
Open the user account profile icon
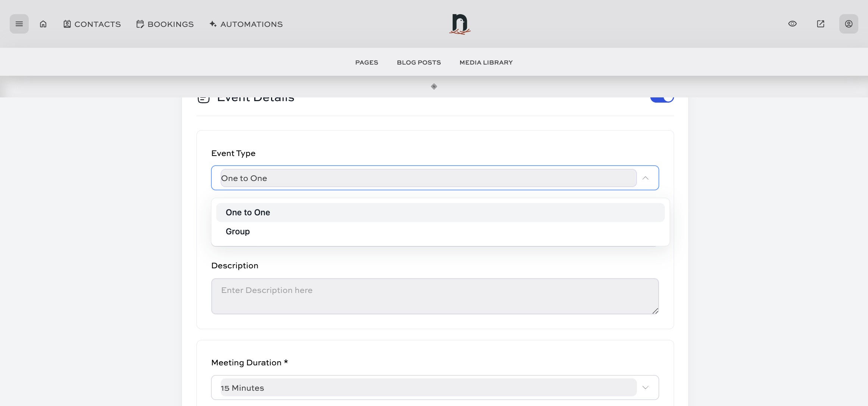pos(848,24)
